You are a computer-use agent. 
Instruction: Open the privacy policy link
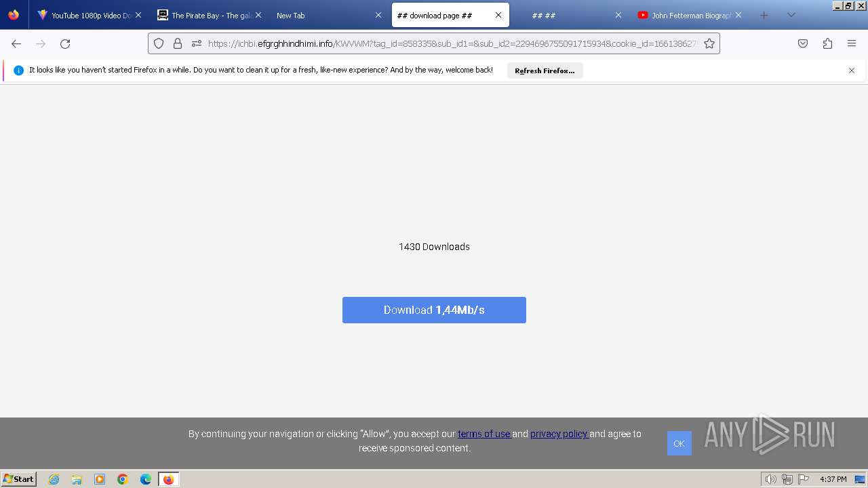tap(559, 434)
